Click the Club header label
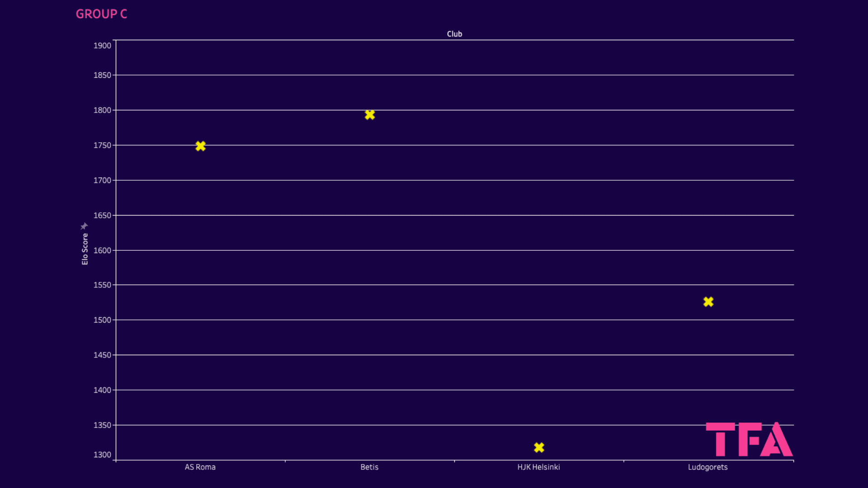Viewport: 868px width, 488px height. (x=454, y=34)
